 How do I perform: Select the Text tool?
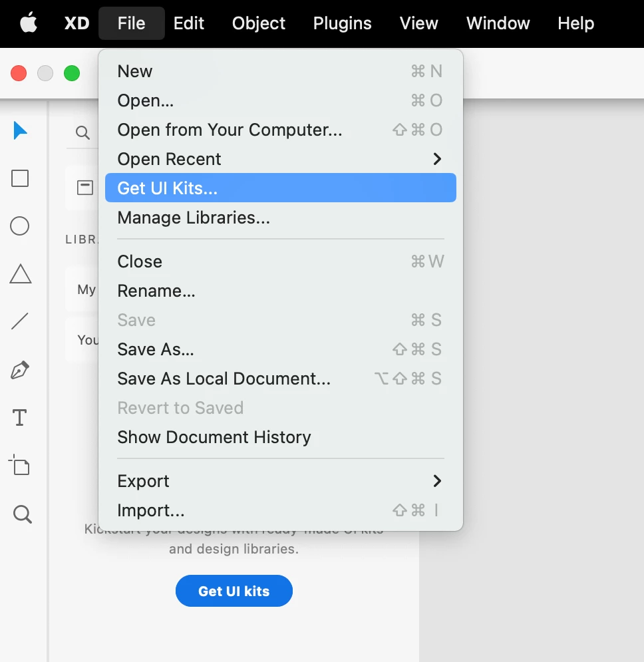(x=19, y=418)
